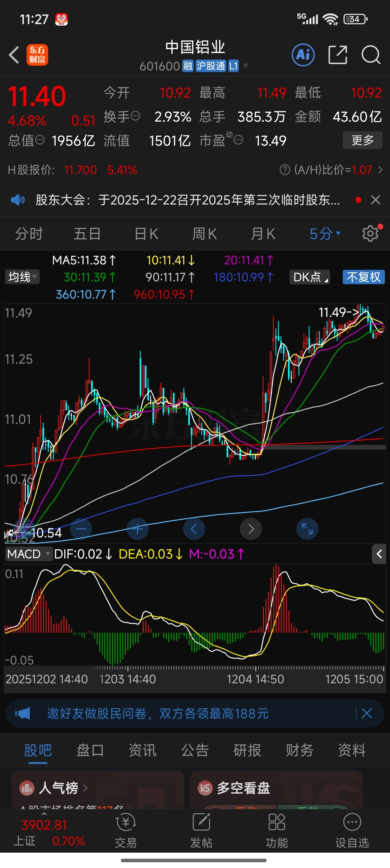The image size is (390, 868).
Task: Tap the 960:10.95 moving average label
Action: (x=164, y=294)
